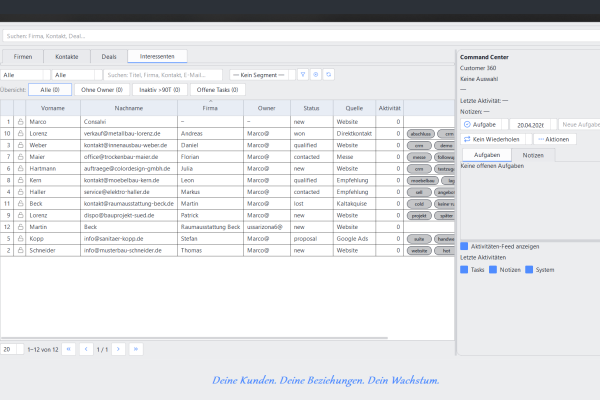The width and height of the screenshot is (600, 400).
Task: Toggle the Tasks activity filter checkbox
Action: point(464,269)
